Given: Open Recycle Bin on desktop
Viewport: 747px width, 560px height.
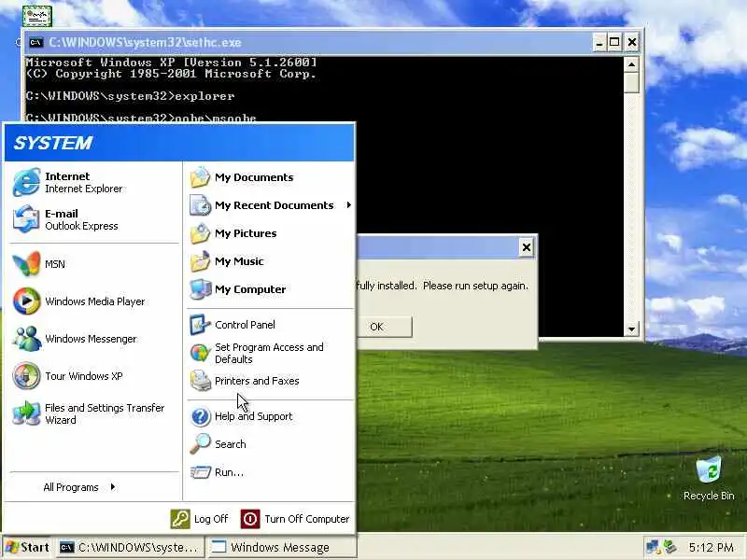Looking at the screenshot, I should pyautogui.click(x=709, y=478).
